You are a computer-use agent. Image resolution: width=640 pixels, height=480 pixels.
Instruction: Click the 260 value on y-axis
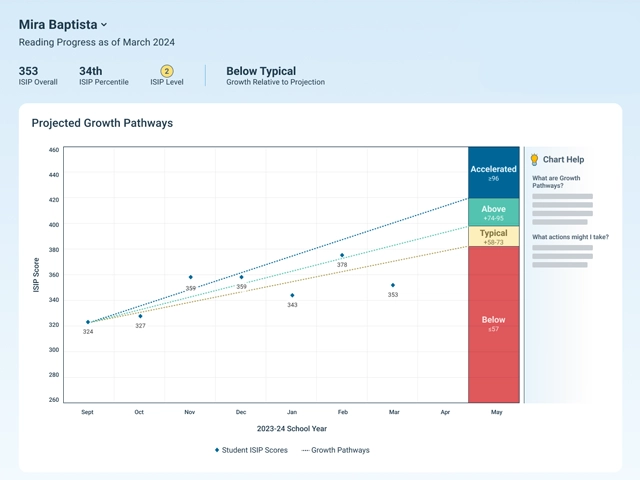point(54,400)
